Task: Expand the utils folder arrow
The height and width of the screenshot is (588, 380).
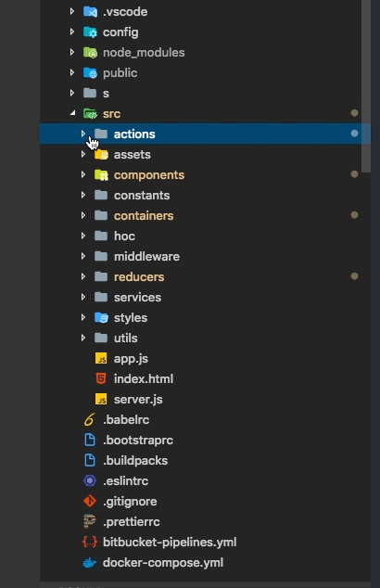Action: pos(83,338)
